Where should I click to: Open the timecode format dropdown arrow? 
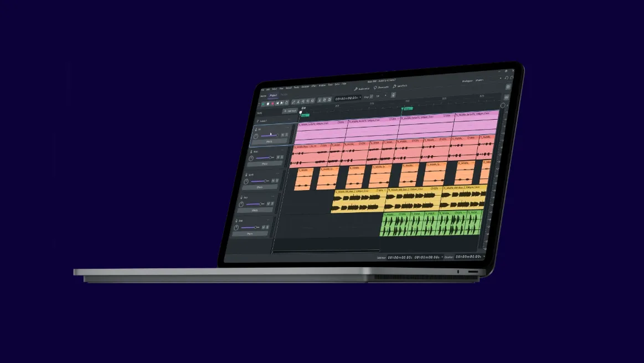click(x=360, y=97)
